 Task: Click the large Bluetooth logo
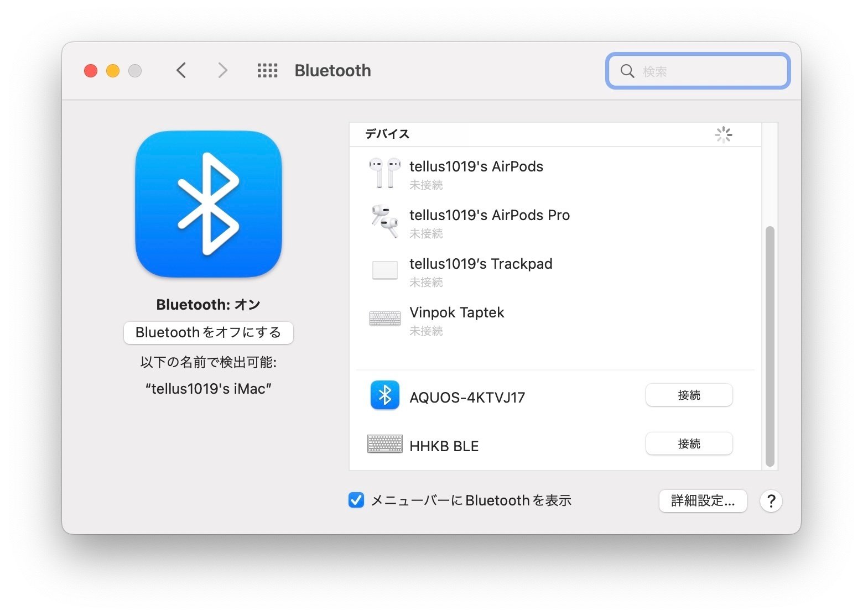(209, 204)
